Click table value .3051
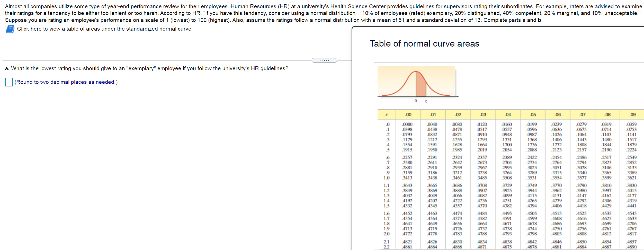The width and height of the screenshot is (644, 250). point(557,168)
